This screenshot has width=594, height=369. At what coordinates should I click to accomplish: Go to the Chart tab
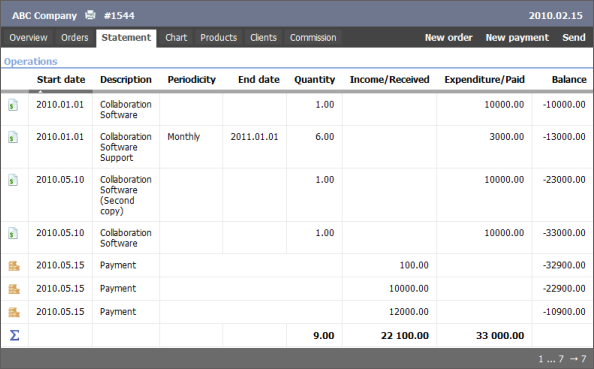coord(176,38)
